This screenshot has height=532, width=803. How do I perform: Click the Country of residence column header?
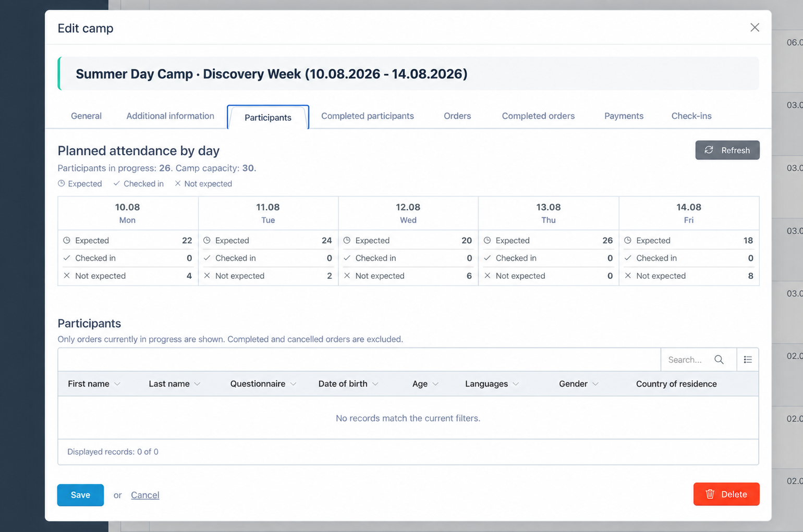point(676,384)
